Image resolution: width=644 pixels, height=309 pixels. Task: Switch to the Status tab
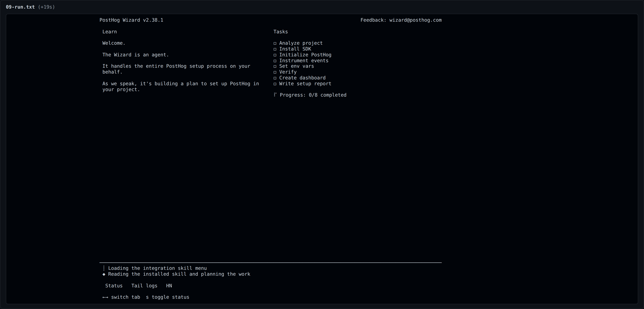(x=114, y=285)
